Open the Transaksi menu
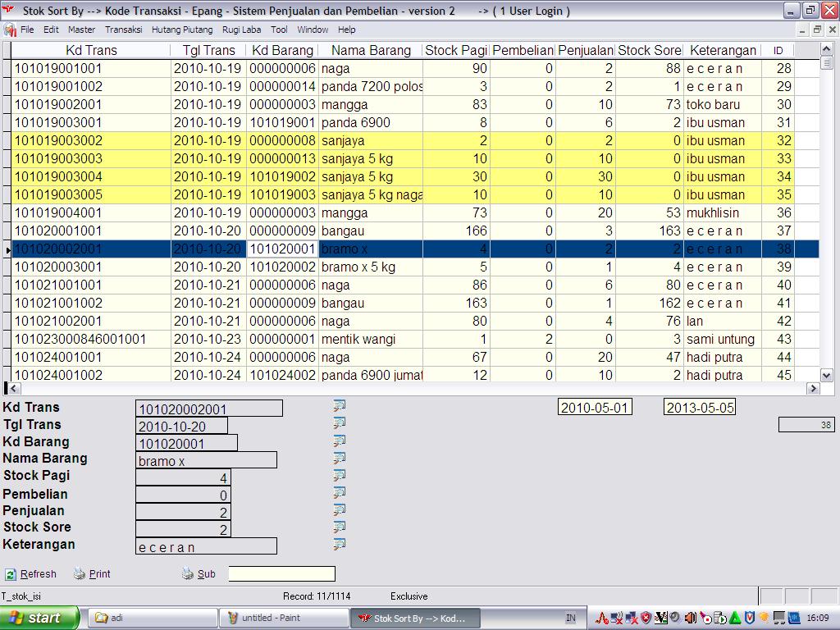 pos(123,30)
